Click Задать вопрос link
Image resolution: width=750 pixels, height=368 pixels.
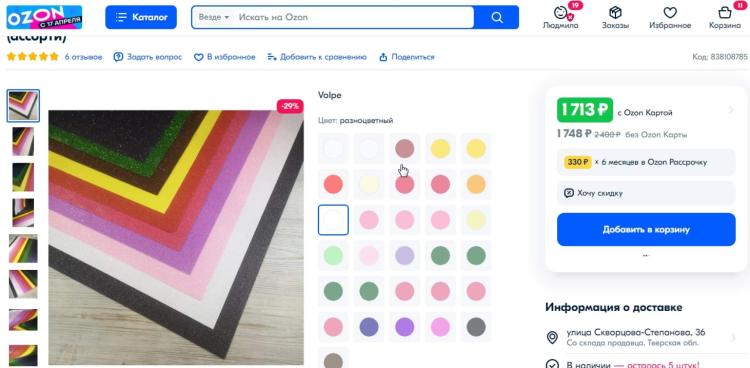(x=148, y=57)
